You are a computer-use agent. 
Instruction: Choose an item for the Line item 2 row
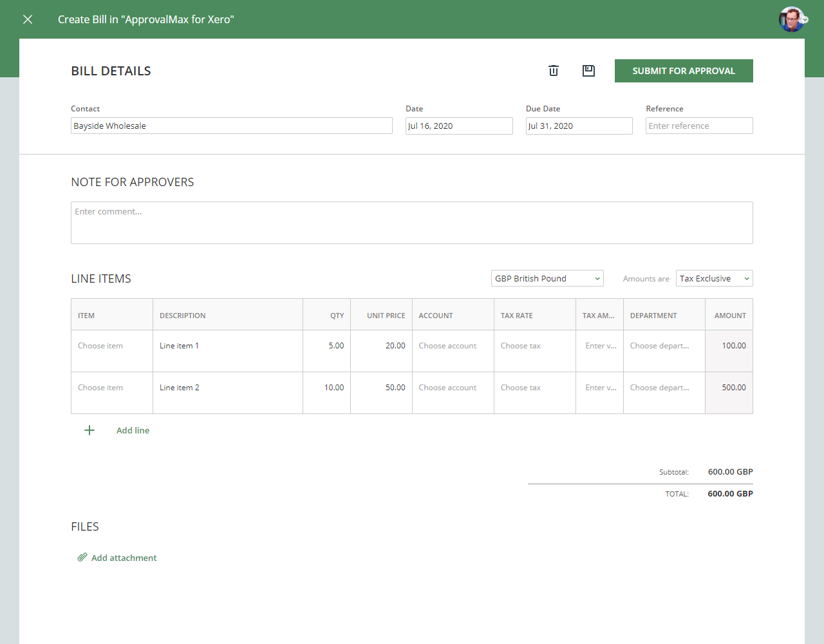pyautogui.click(x=112, y=393)
